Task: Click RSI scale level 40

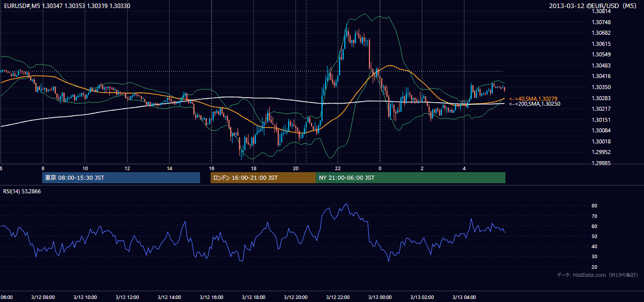Action: (x=594, y=247)
